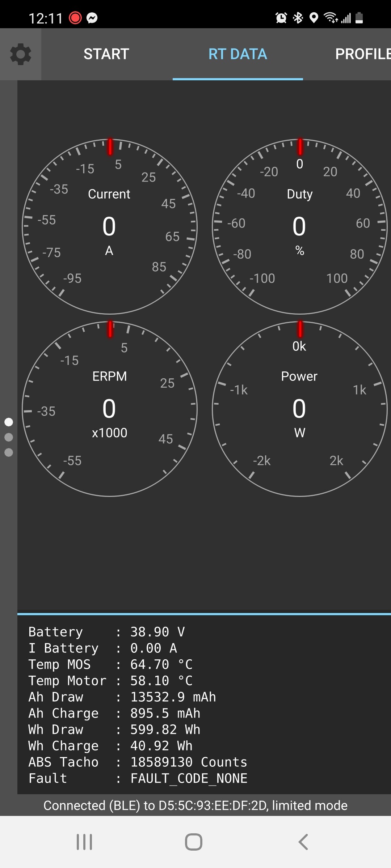
Task: Tap the screen recording status icon
Action: pyautogui.click(x=75, y=18)
